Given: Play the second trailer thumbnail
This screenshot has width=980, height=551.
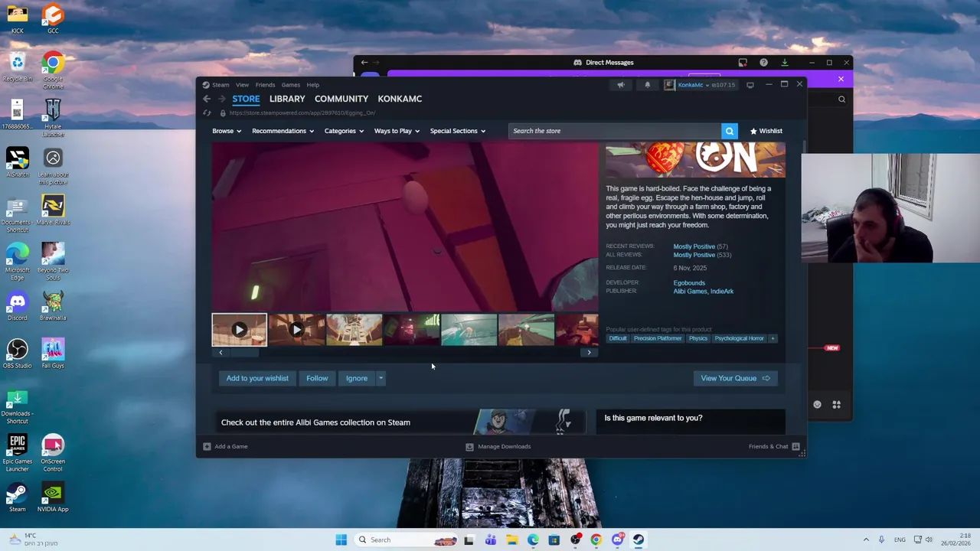Looking at the screenshot, I should point(296,330).
